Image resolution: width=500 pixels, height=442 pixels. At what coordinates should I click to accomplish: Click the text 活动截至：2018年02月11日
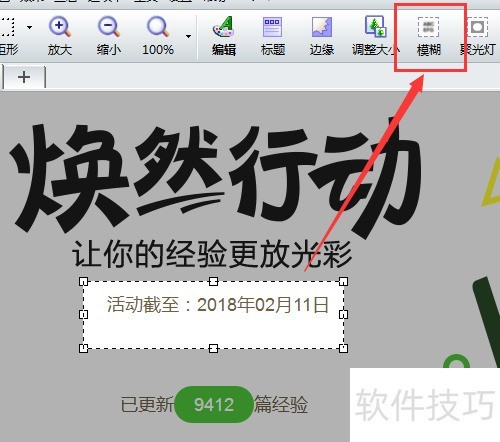click(218, 305)
